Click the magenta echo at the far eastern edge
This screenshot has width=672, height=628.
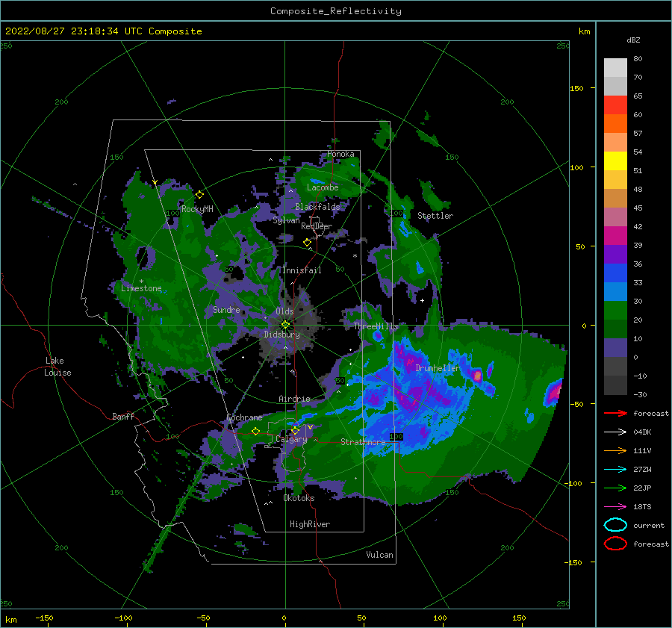[x=554, y=393]
